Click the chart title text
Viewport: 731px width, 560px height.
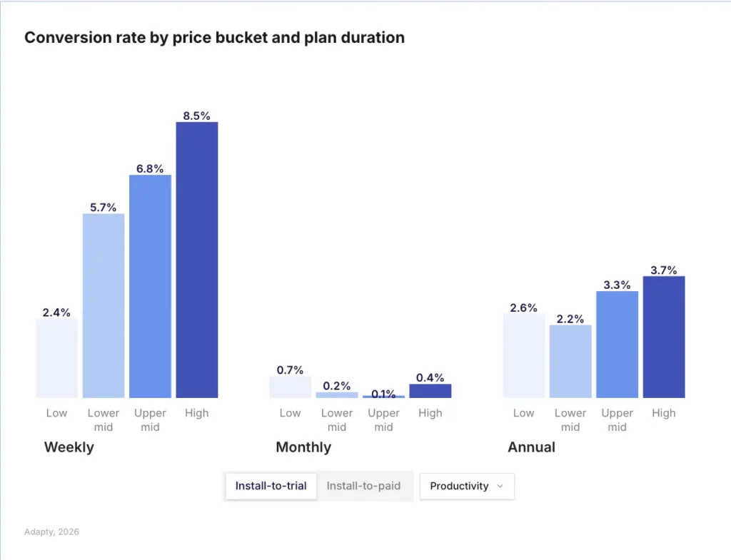click(214, 37)
